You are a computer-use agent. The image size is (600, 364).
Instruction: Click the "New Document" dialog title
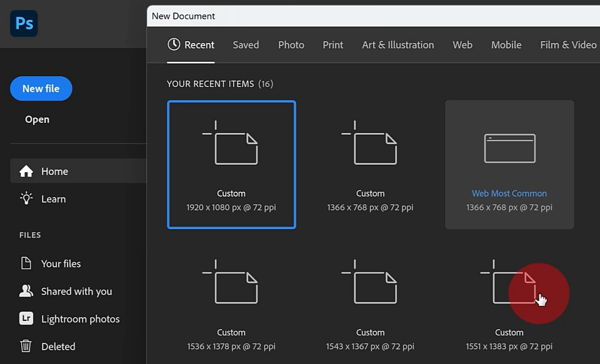click(x=183, y=16)
